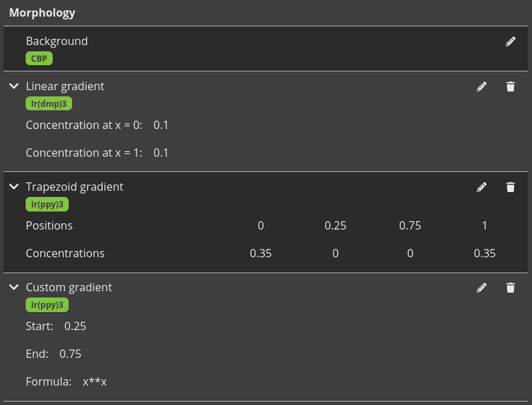
Task: Delete the Linear gradient entry
Action: [x=510, y=87]
